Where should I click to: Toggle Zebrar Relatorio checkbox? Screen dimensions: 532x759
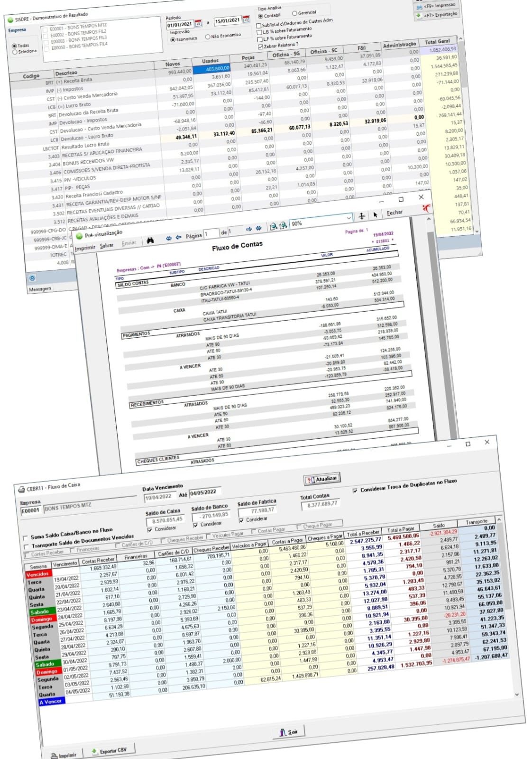(x=260, y=46)
